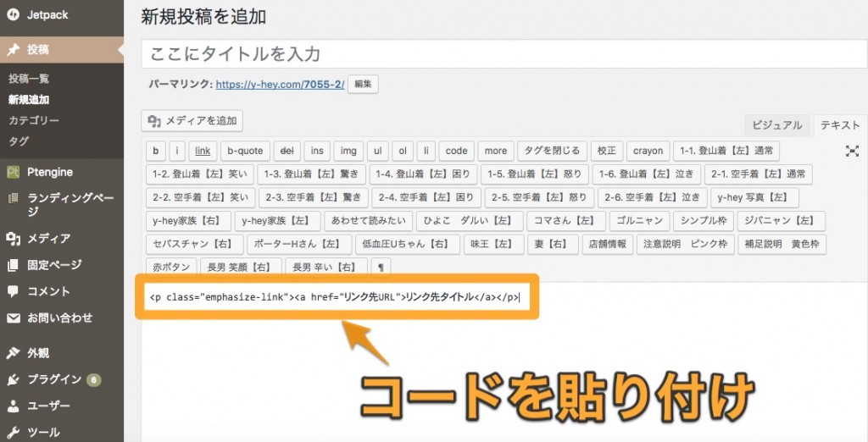Click コマさん【左】 button
The width and height of the screenshot is (868, 442).
coord(566,221)
